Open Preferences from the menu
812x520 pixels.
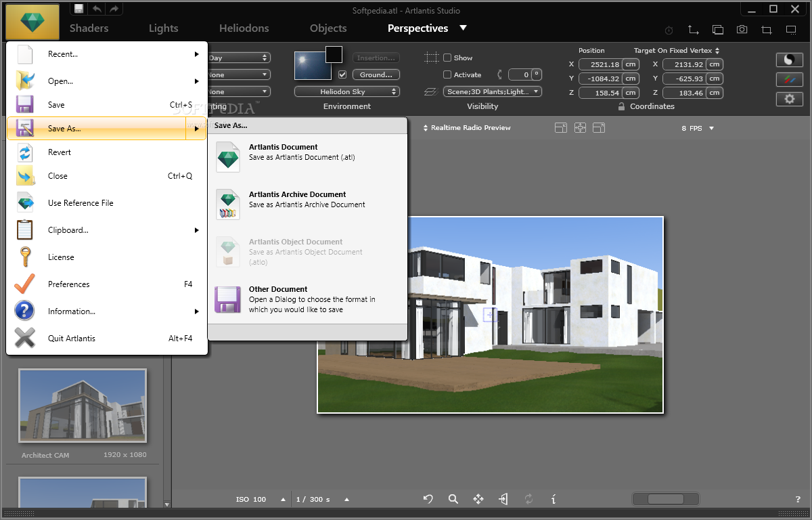pyautogui.click(x=106, y=284)
